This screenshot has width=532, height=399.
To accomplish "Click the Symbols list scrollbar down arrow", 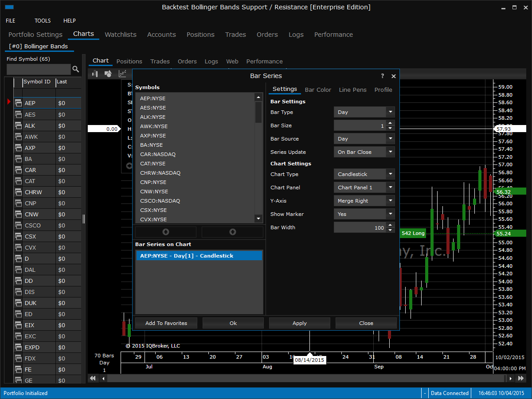I will tap(258, 219).
